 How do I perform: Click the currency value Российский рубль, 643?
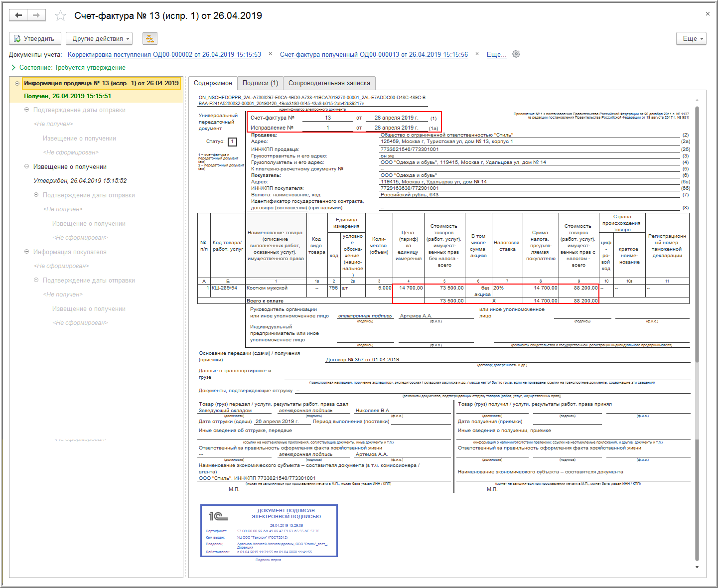(410, 195)
